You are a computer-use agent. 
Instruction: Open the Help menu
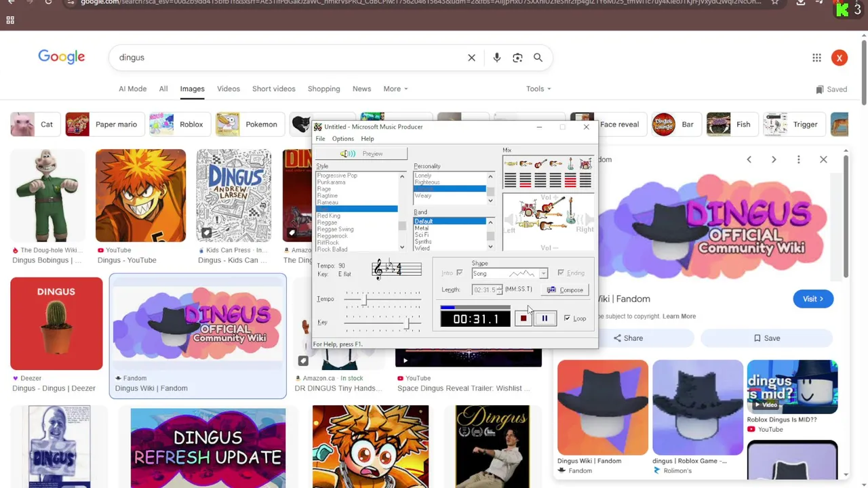click(x=367, y=139)
